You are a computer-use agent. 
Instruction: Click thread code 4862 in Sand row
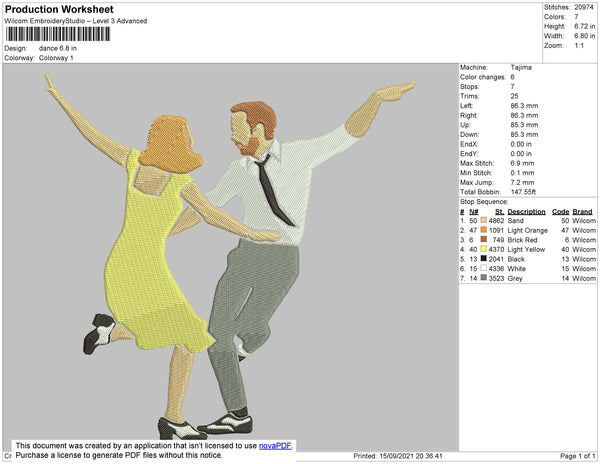click(496, 221)
